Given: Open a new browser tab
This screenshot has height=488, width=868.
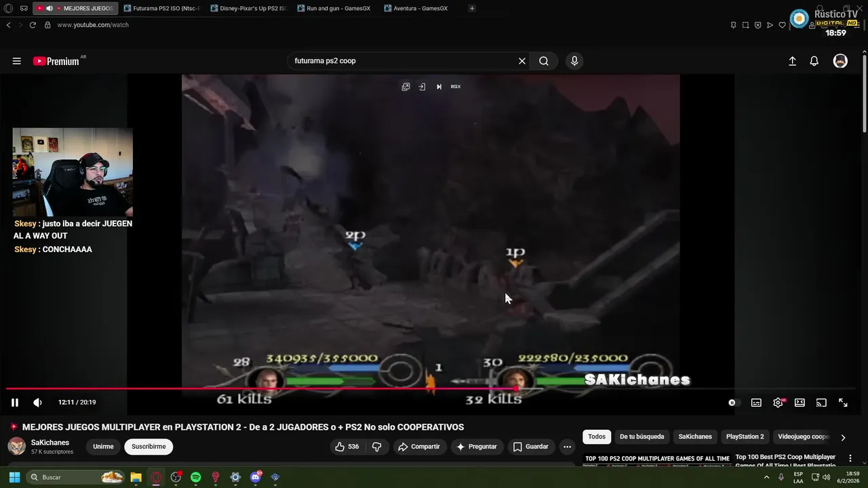Looking at the screenshot, I should [472, 8].
